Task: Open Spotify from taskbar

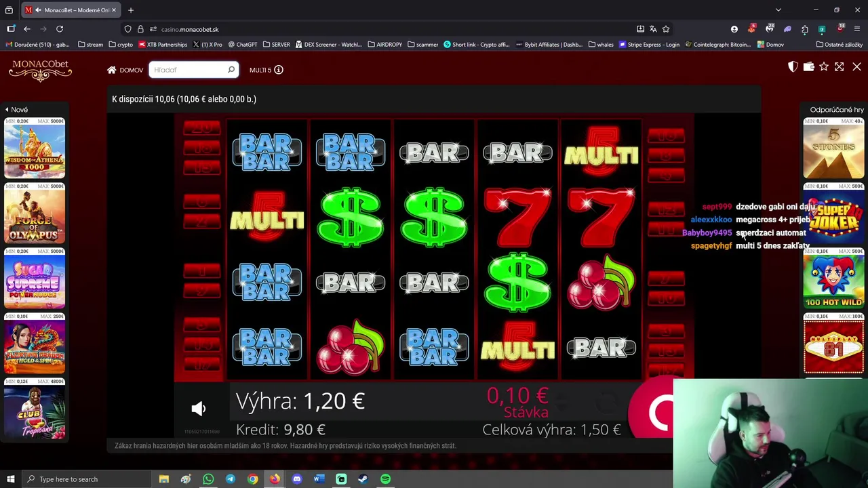Action: click(x=385, y=479)
